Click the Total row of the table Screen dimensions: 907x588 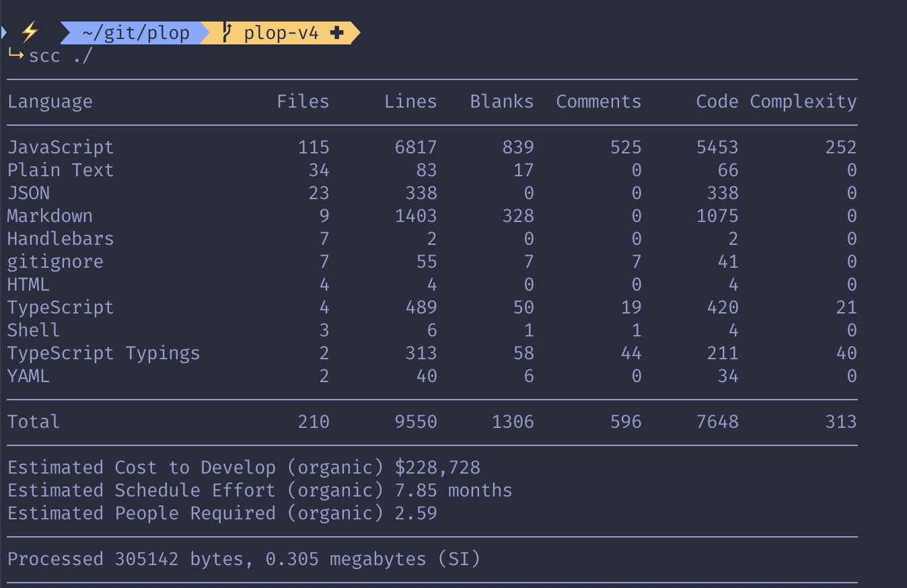coord(34,421)
